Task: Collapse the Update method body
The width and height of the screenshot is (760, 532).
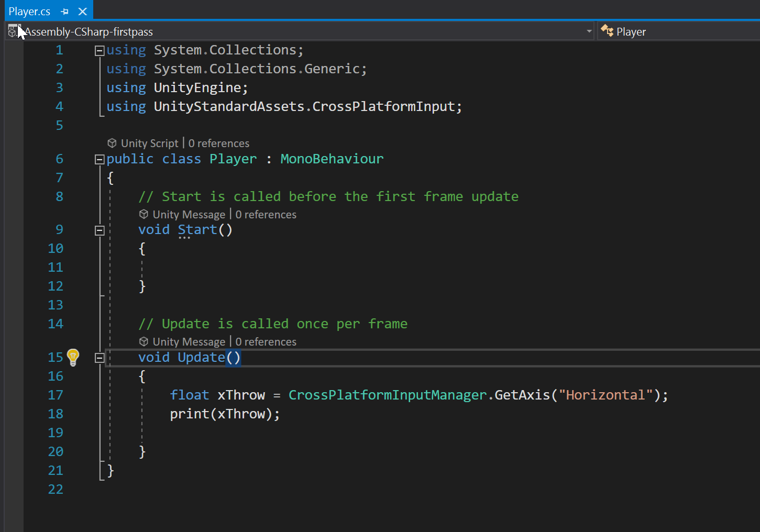Action: [x=100, y=358]
